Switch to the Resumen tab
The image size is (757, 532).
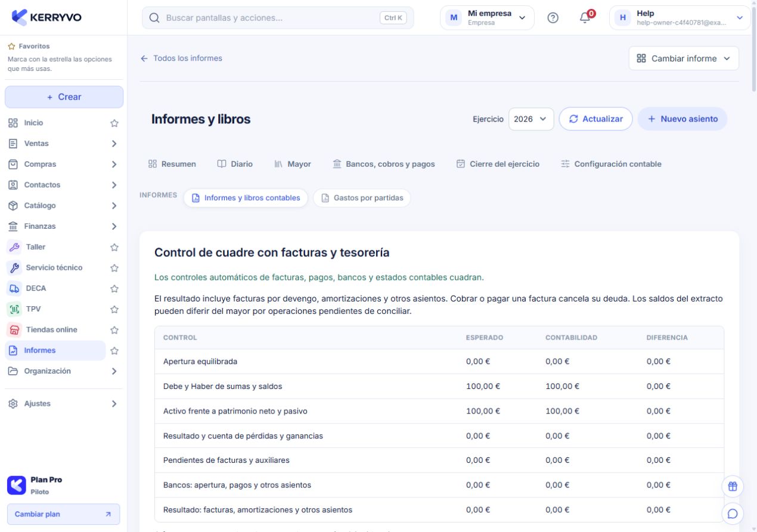[172, 164]
